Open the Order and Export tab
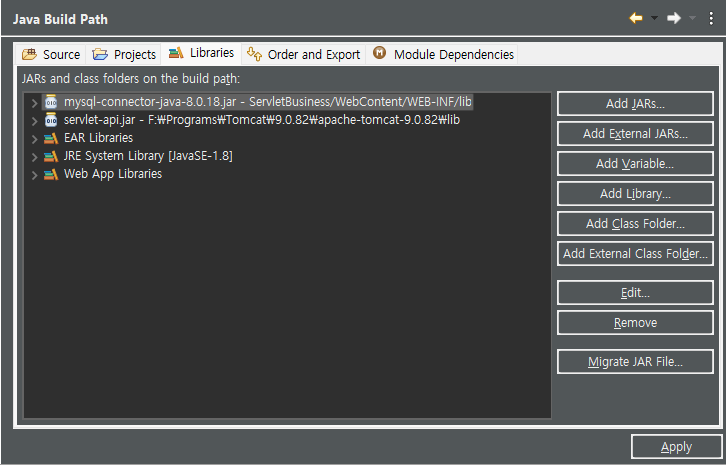Image resolution: width=726 pixels, height=466 pixels. (303, 55)
